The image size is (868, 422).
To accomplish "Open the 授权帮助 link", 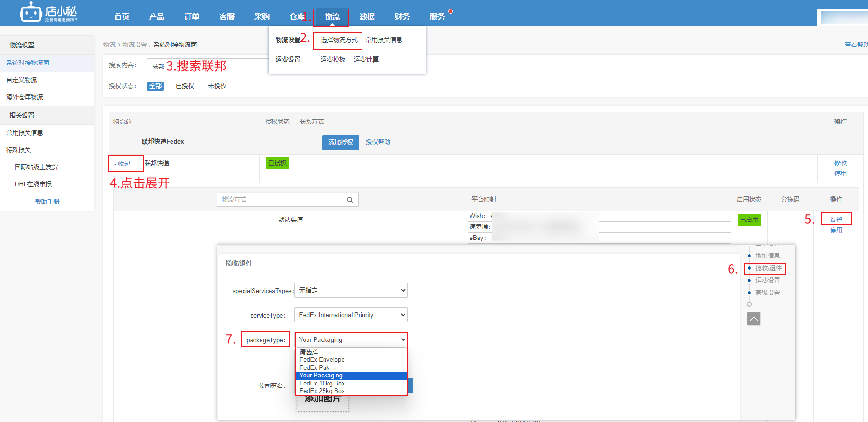I will coord(378,142).
